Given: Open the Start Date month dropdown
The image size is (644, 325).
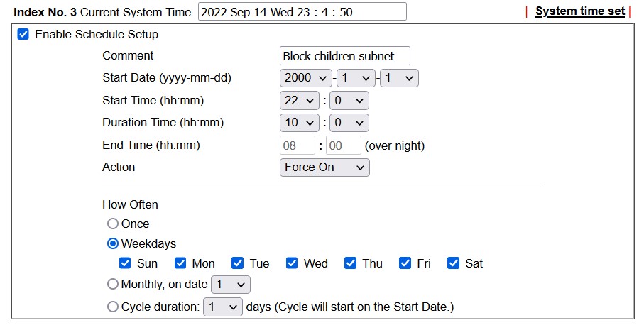Looking at the screenshot, I should pos(356,78).
